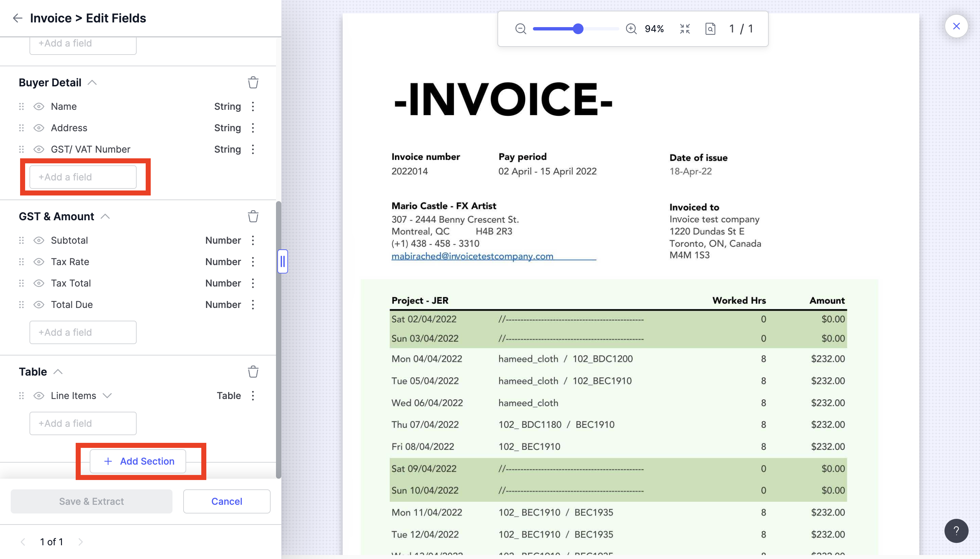980x559 pixels.
Task: Go to next document in pagination
Action: coord(80,542)
